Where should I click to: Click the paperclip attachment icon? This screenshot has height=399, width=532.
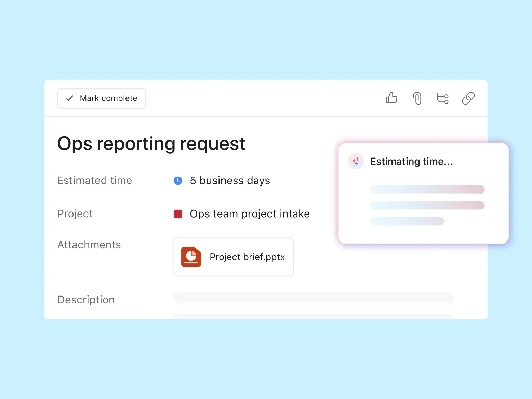coord(417,98)
